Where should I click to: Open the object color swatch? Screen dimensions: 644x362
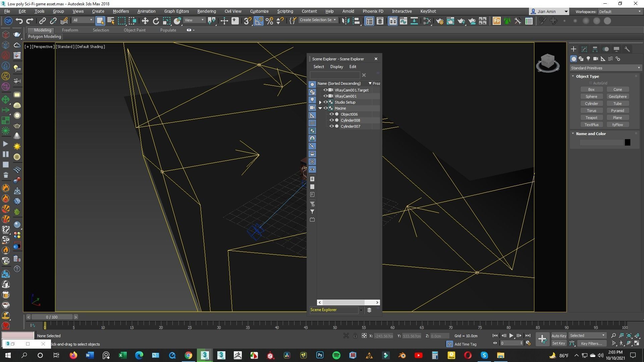tap(627, 142)
